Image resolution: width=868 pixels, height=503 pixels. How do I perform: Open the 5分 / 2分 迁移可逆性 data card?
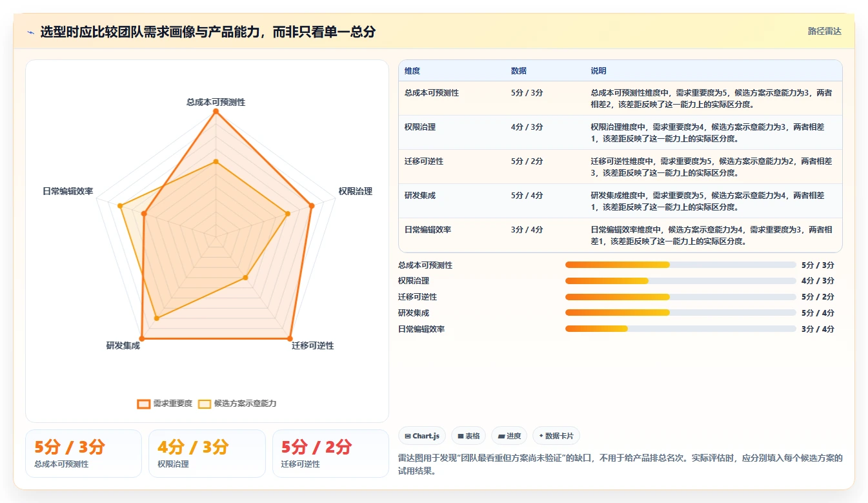coord(330,453)
